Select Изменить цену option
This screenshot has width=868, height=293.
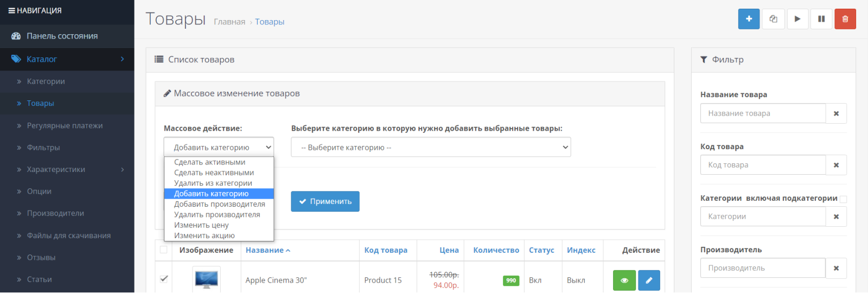[219, 225]
